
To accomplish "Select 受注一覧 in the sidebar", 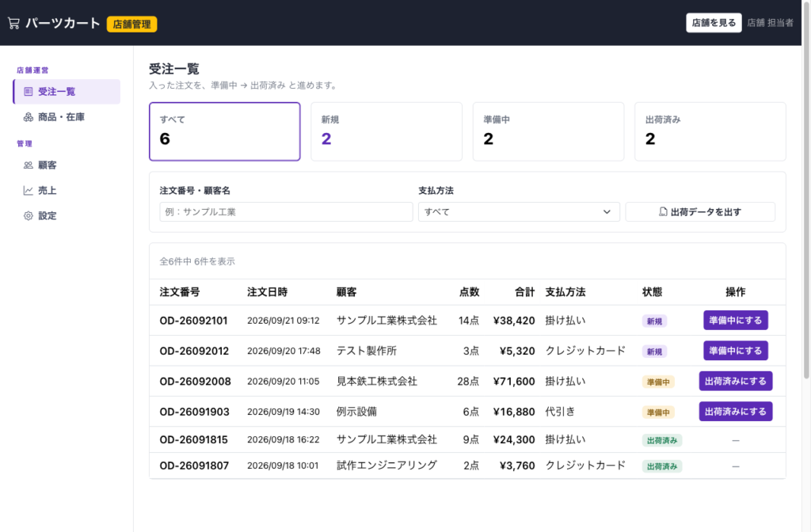I will (67, 92).
